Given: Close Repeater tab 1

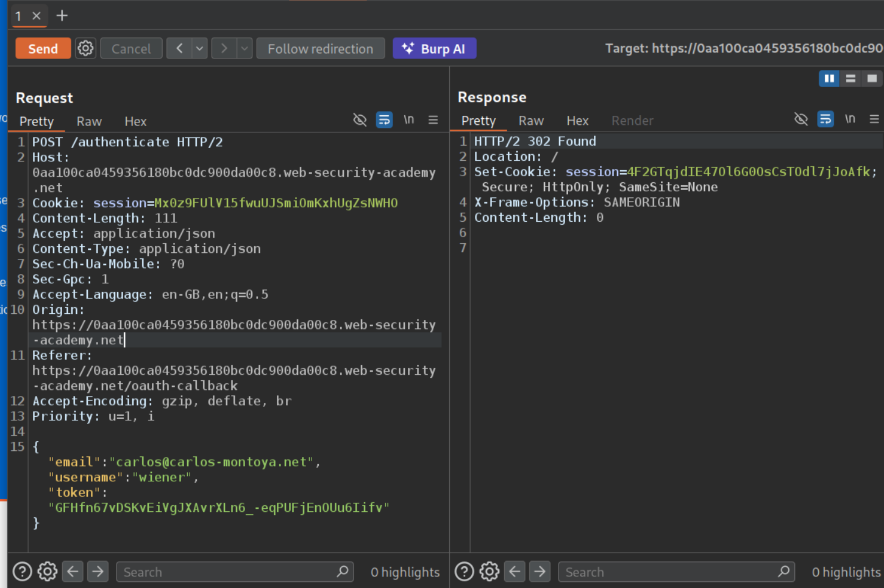Looking at the screenshot, I should pyautogui.click(x=37, y=16).
